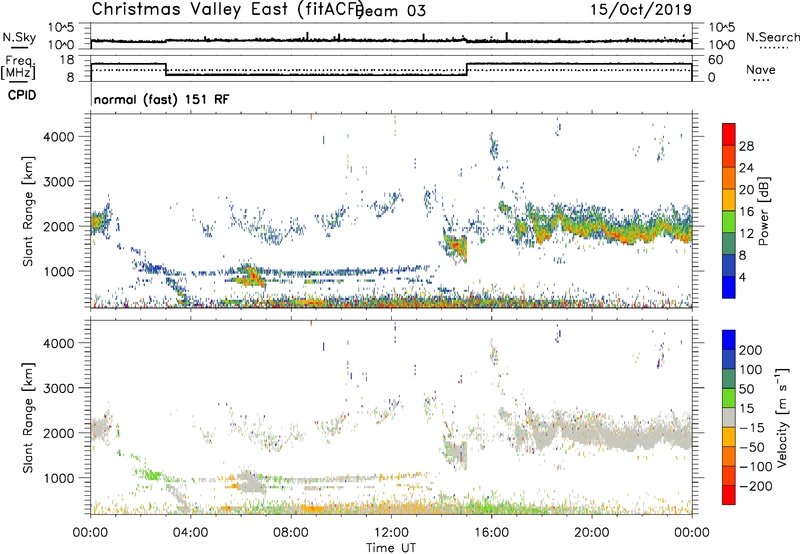Click the '08:00' time tick label
Viewport: 800px width, 554px height.
pos(291,533)
